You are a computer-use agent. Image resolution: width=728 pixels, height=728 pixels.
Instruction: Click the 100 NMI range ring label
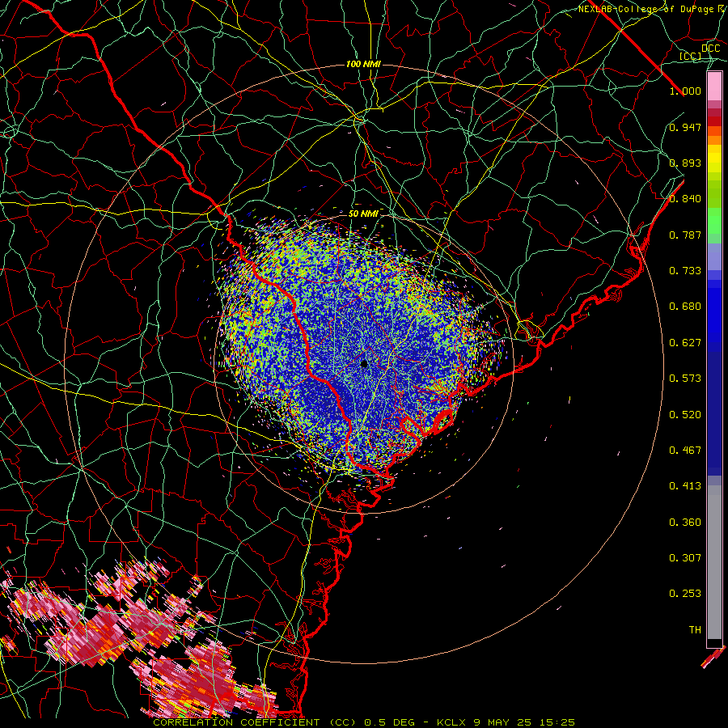(x=363, y=64)
